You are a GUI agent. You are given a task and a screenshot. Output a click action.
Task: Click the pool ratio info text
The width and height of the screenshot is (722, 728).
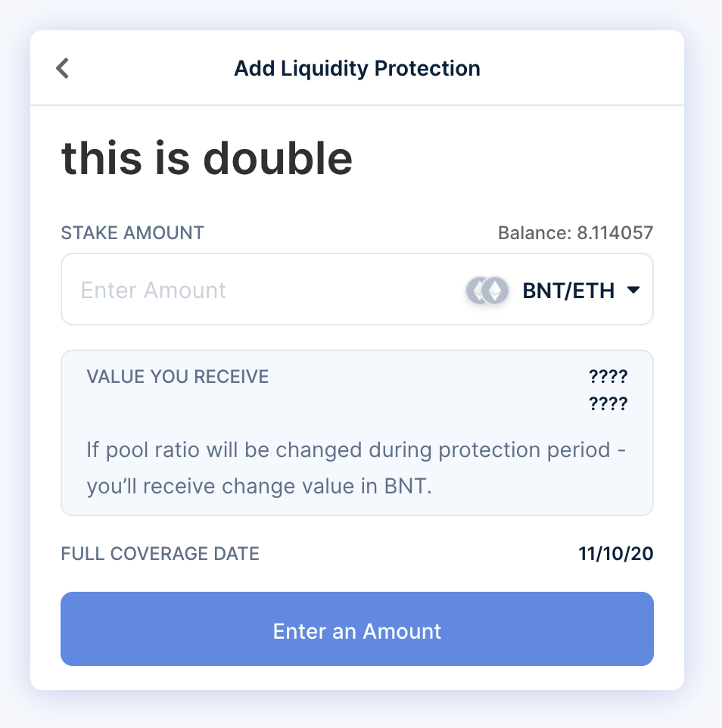[x=356, y=468]
